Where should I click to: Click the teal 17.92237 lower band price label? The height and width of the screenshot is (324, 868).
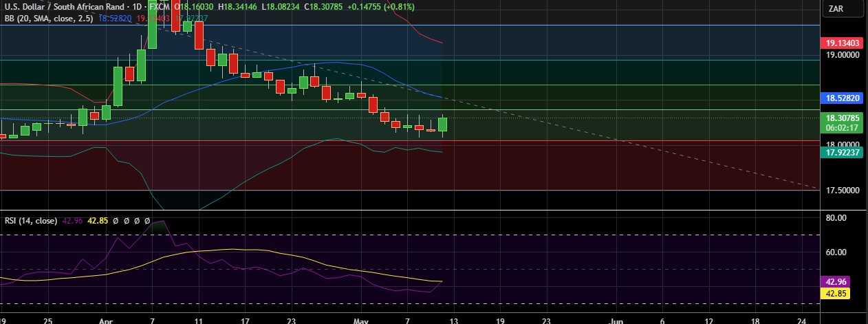[843, 153]
